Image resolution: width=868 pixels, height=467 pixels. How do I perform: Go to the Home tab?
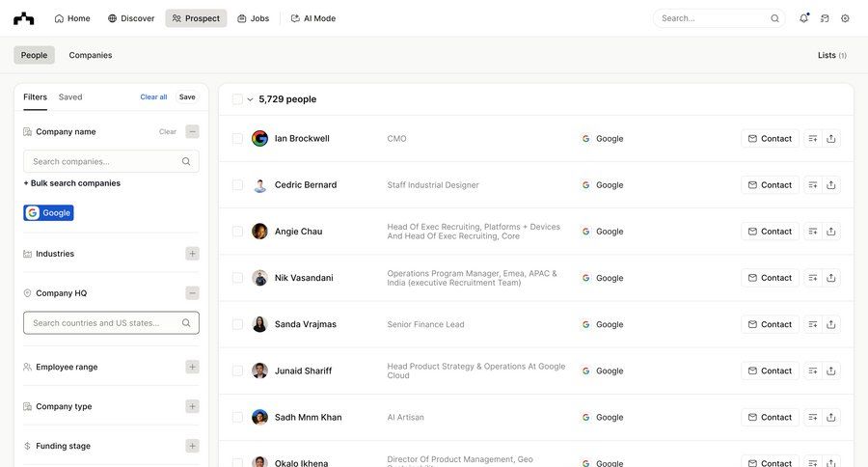[72, 18]
